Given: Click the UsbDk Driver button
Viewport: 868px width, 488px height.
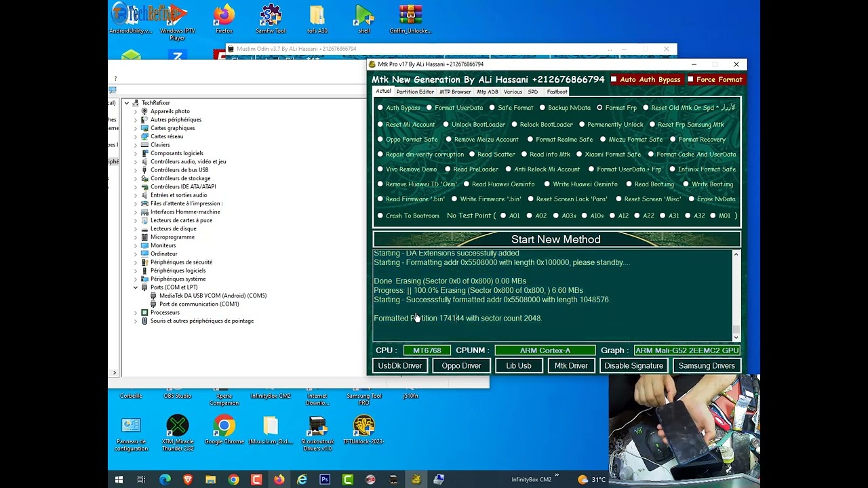Looking at the screenshot, I should point(400,366).
